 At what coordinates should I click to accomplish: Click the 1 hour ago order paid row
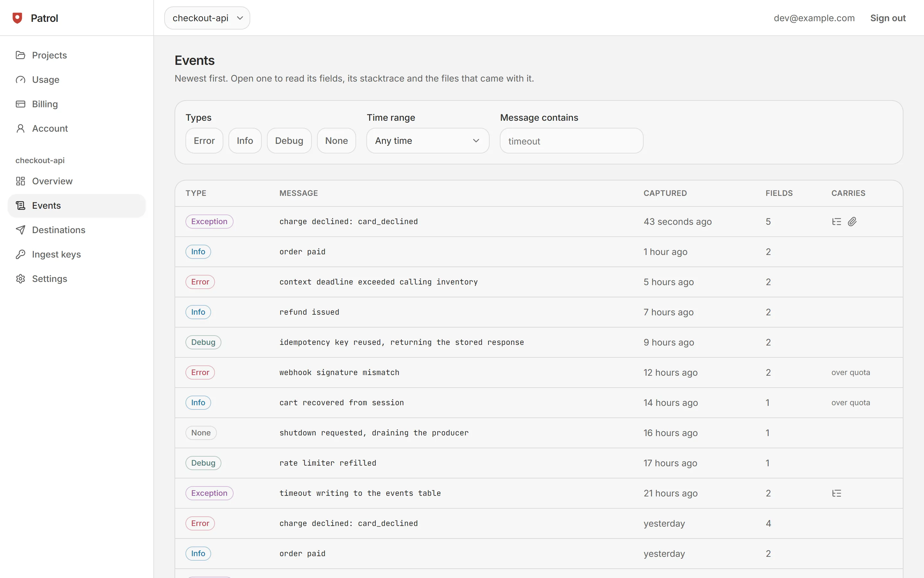tap(539, 252)
